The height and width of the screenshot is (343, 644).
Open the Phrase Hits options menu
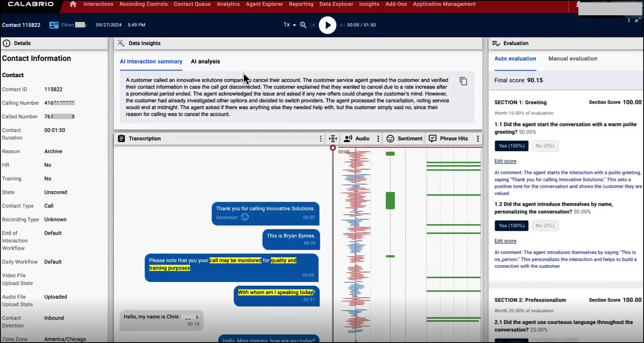coord(478,139)
